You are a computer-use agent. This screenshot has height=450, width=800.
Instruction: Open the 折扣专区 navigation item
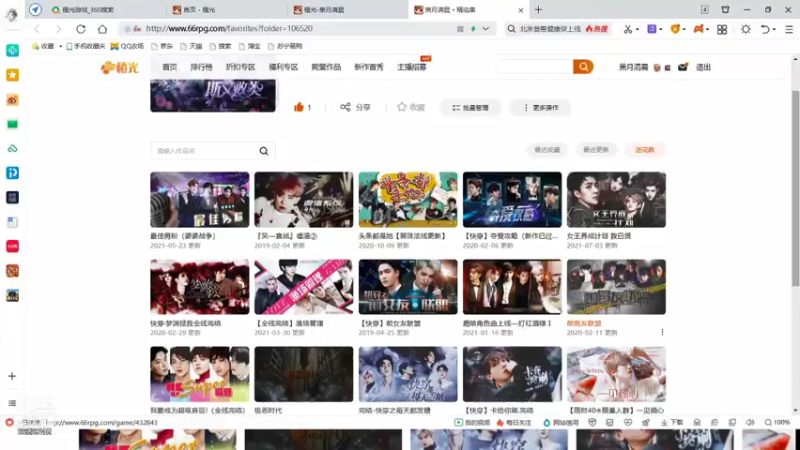pos(240,67)
